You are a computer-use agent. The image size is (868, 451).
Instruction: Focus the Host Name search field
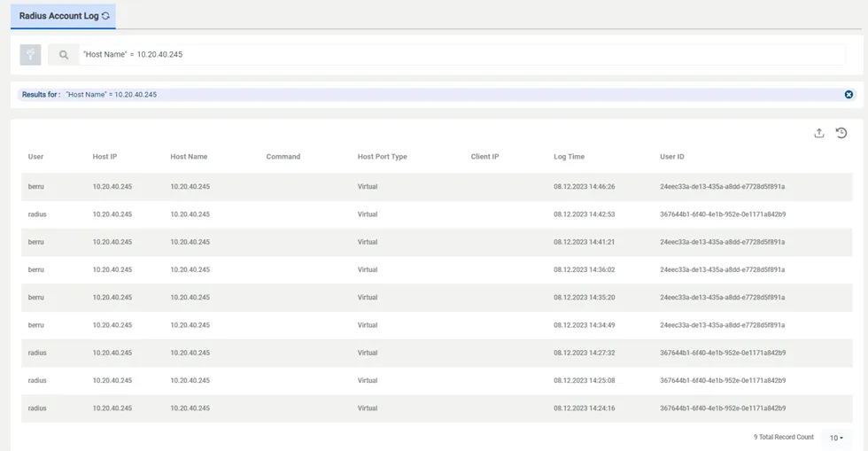click(462, 55)
